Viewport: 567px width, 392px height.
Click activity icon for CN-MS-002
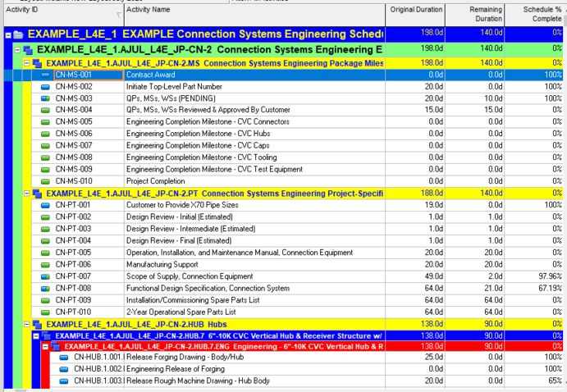coord(45,87)
